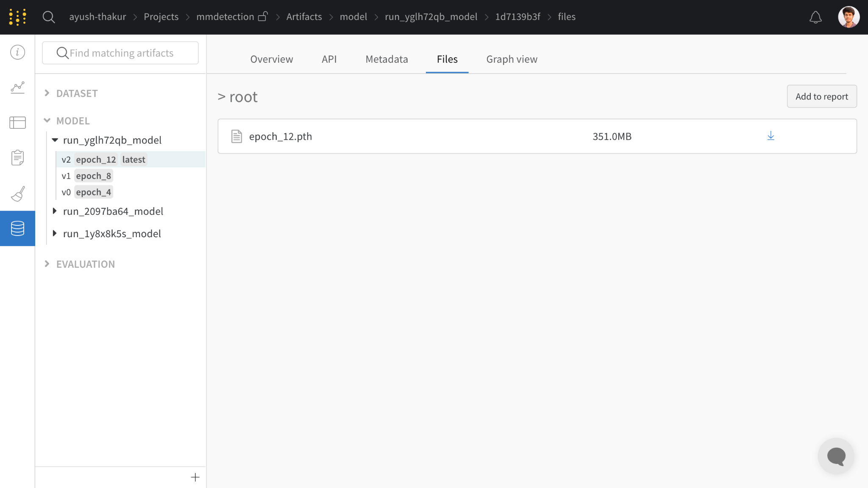This screenshot has height=488, width=868.
Task: Open the Weights & Biases home logo
Action: pos(17,17)
